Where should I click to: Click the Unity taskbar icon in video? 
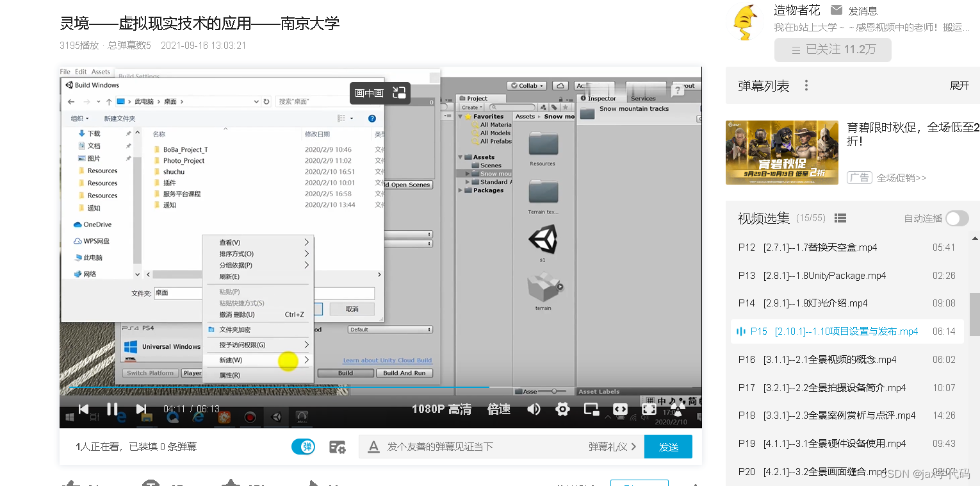point(276,417)
